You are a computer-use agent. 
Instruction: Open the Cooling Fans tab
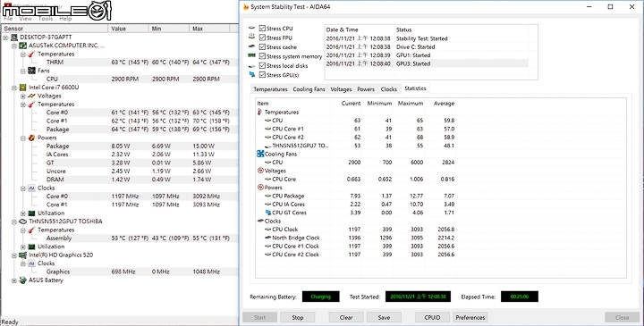[x=309, y=89]
